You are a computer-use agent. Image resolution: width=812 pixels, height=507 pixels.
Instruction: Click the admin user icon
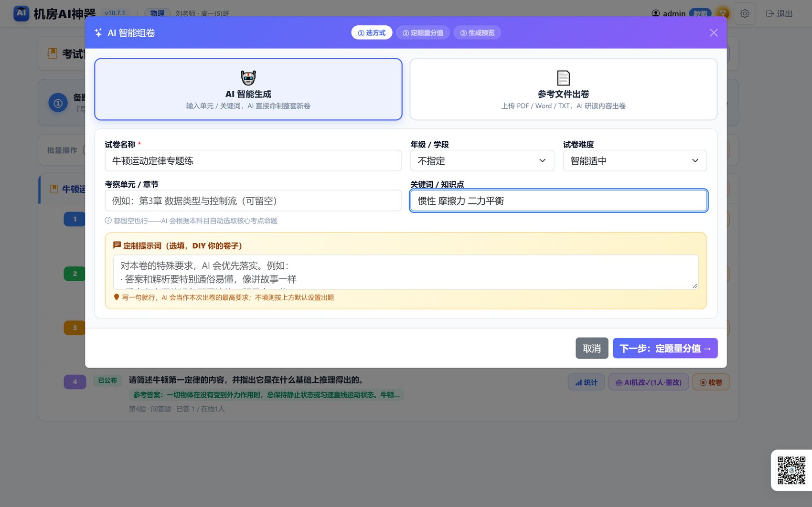(x=656, y=13)
